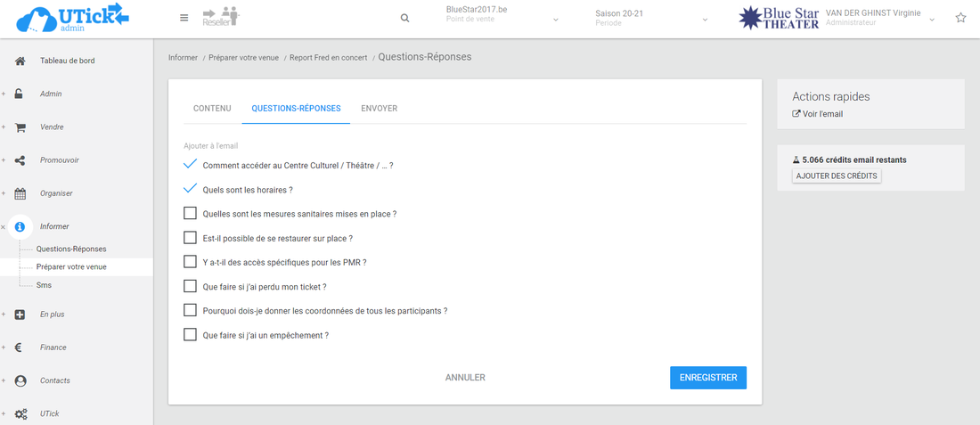Tick 'Que faire si j'ai perdu mon ticket' checkbox

[190, 287]
